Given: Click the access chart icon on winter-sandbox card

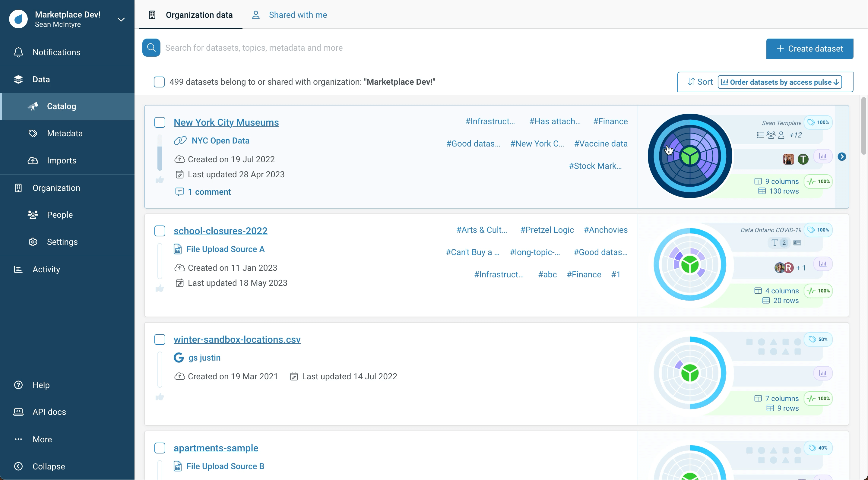Looking at the screenshot, I should point(823,373).
